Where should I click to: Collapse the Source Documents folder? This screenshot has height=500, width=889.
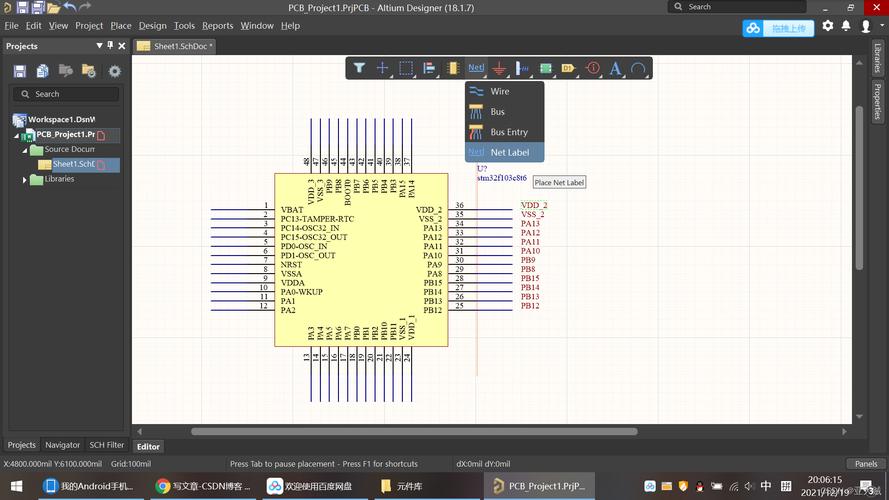click(x=25, y=150)
